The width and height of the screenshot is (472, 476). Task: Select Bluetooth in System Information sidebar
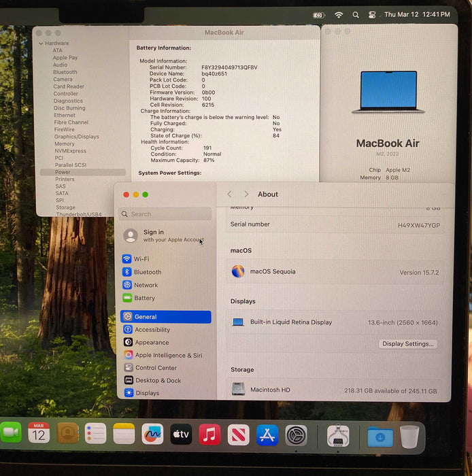[x=65, y=72]
